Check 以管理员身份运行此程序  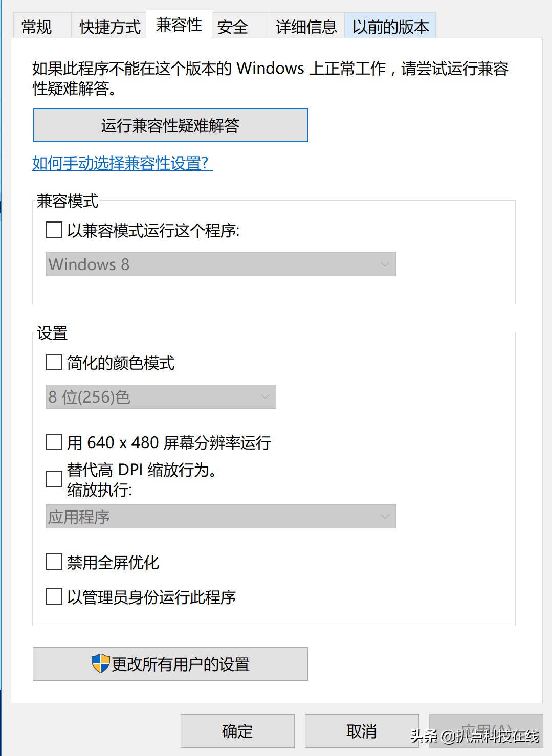click(53, 597)
